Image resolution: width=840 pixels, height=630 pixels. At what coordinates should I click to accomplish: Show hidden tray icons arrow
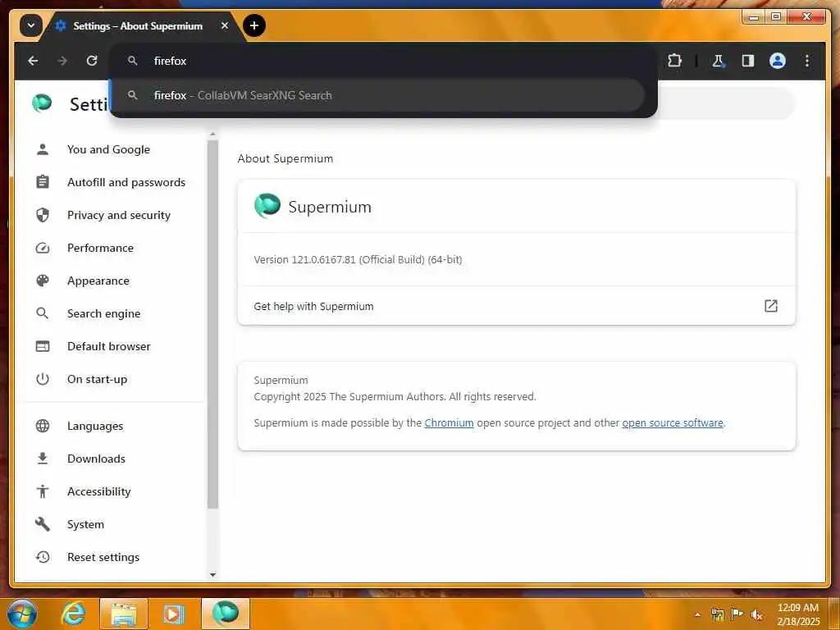point(697,614)
